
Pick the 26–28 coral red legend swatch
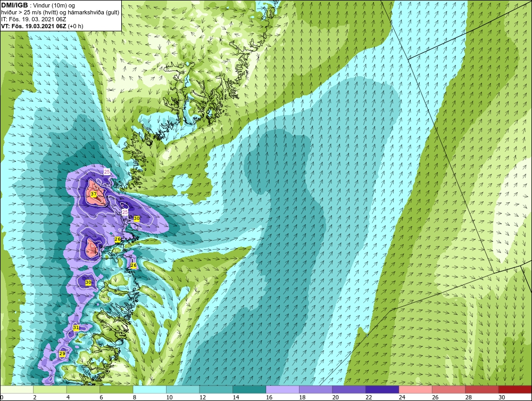[x=449, y=389]
